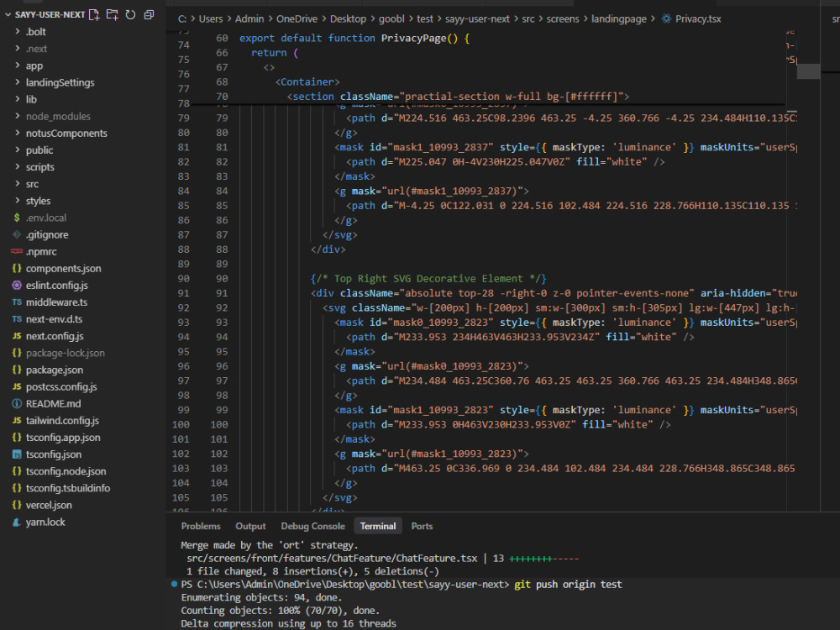Collapse all folders in explorer
The image size is (840, 630).
[149, 14]
